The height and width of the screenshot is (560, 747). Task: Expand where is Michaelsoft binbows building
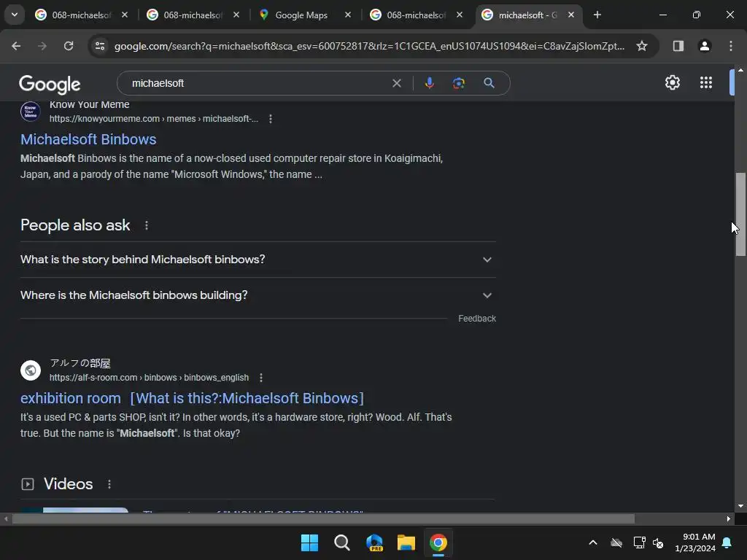point(258,295)
